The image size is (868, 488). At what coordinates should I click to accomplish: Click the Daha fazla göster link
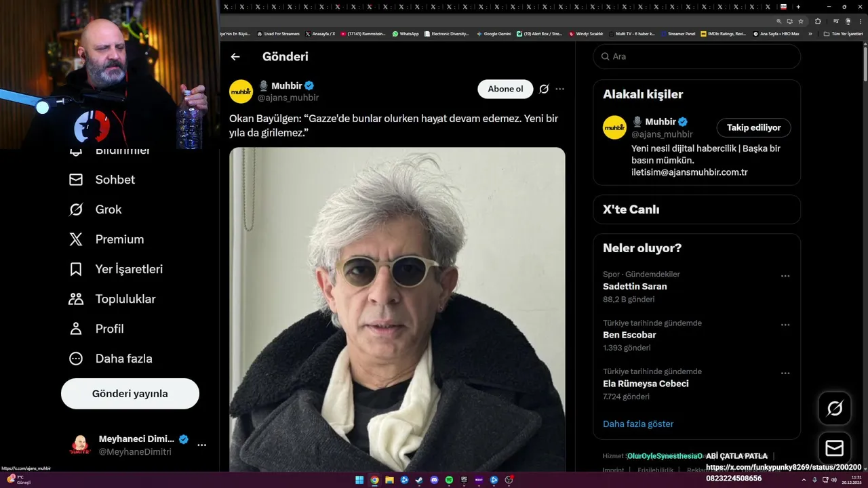click(638, 424)
